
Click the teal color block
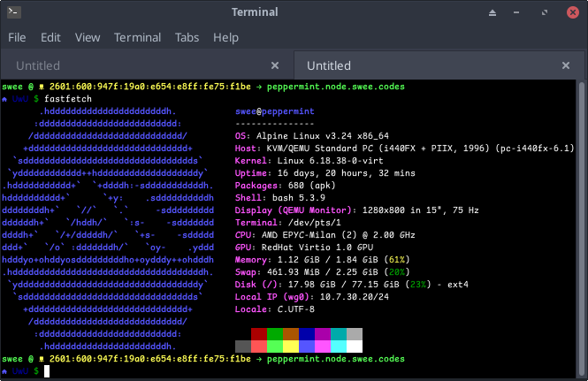point(339,334)
